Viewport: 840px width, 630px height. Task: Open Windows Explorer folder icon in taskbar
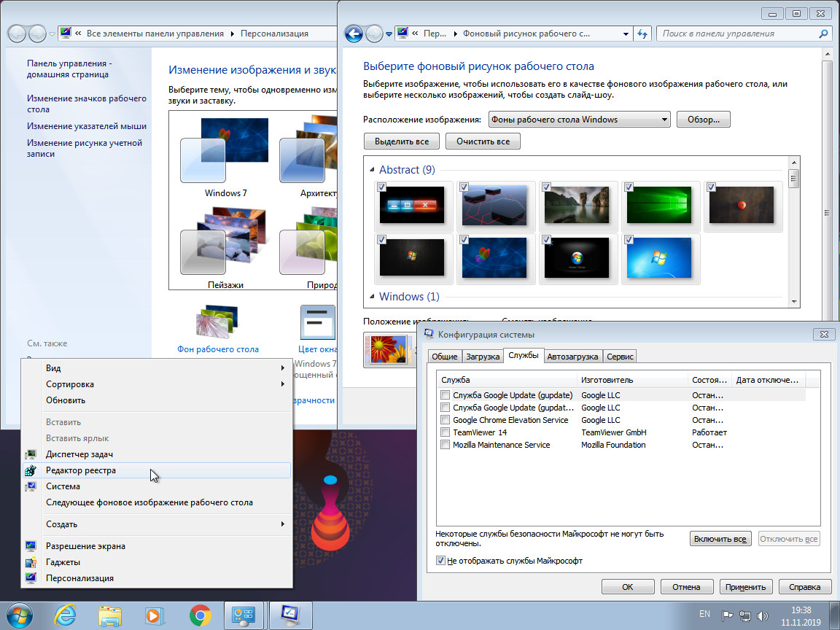(110, 615)
